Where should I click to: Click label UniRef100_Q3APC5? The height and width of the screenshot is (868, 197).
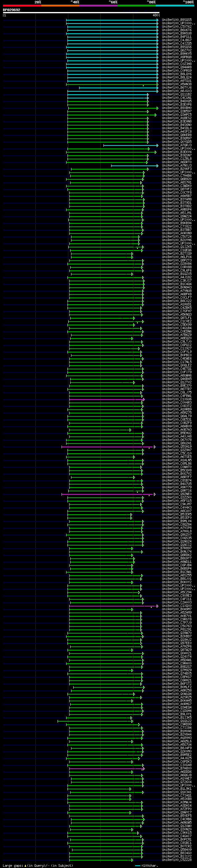(x=177, y=115)
